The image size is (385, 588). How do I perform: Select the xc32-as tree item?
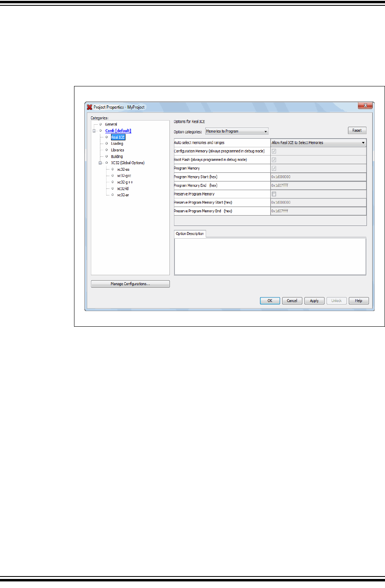click(x=123, y=170)
